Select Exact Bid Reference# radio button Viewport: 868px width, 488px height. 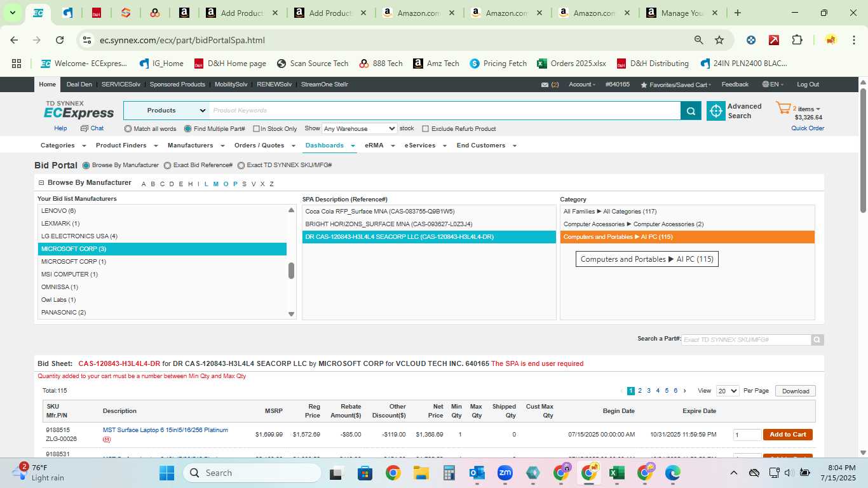pos(167,165)
